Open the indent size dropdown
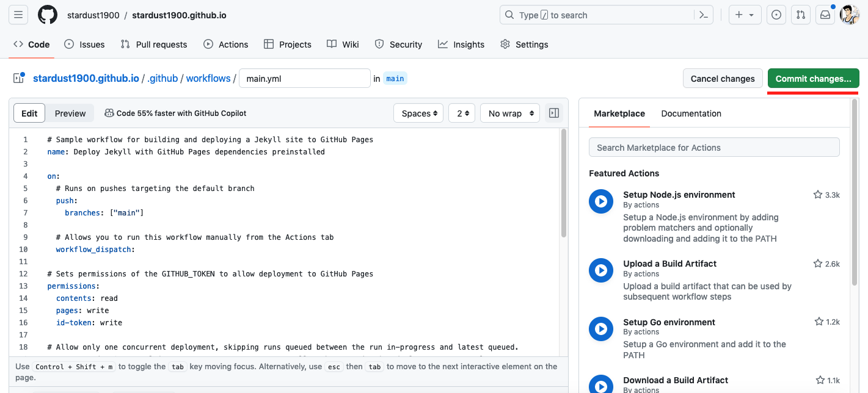This screenshot has height=393, width=868. point(462,113)
